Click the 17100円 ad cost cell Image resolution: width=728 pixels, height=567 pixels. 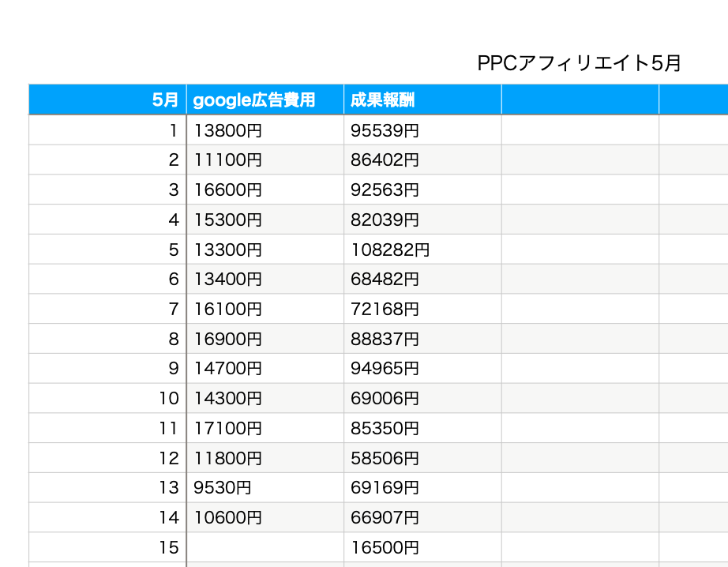pyautogui.click(x=265, y=428)
